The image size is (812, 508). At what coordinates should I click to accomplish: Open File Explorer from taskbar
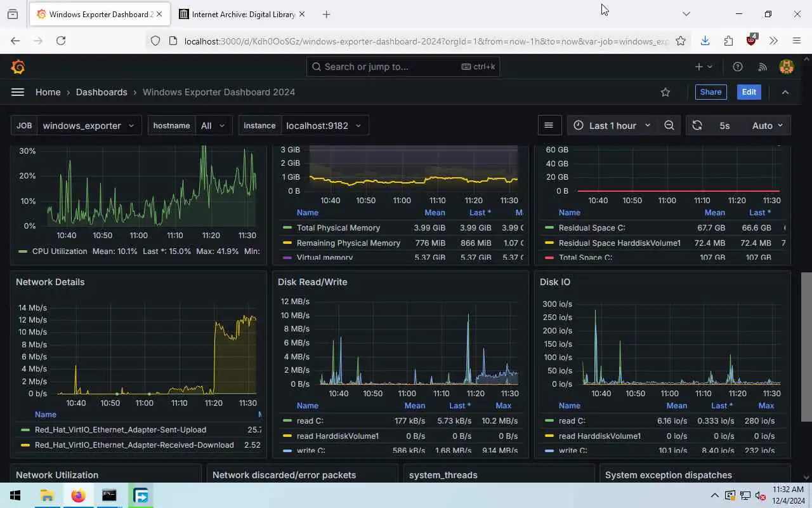click(x=47, y=496)
